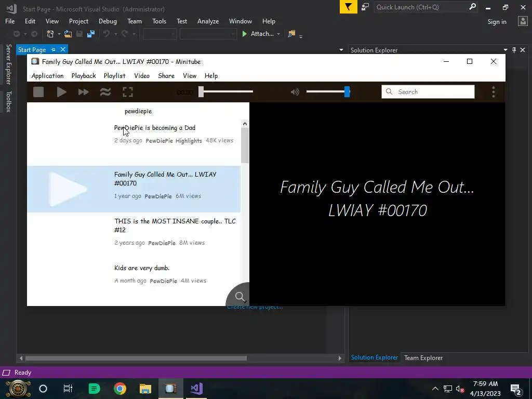Open the Application menu in Minitube
This screenshot has height=399, width=532.
pos(47,76)
